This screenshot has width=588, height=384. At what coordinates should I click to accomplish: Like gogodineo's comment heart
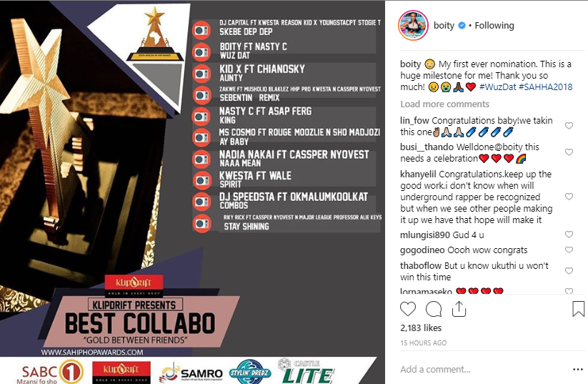(x=569, y=250)
